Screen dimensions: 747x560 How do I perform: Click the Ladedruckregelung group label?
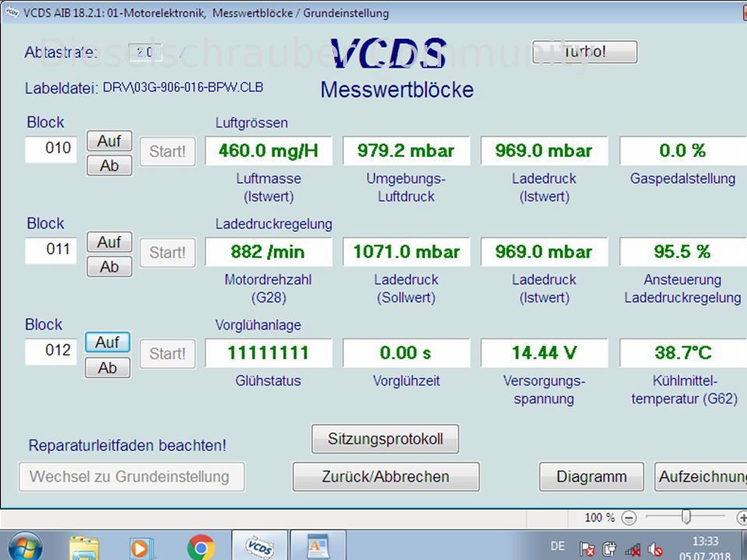pyautogui.click(x=274, y=224)
